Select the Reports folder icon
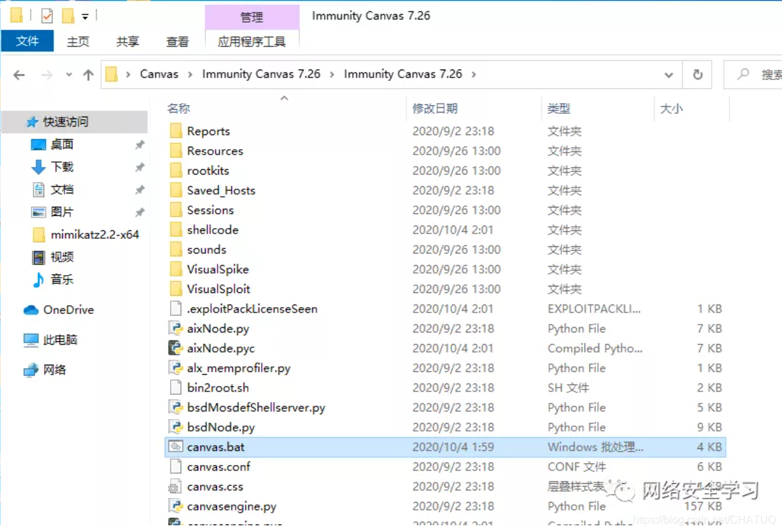 click(x=175, y=131)
